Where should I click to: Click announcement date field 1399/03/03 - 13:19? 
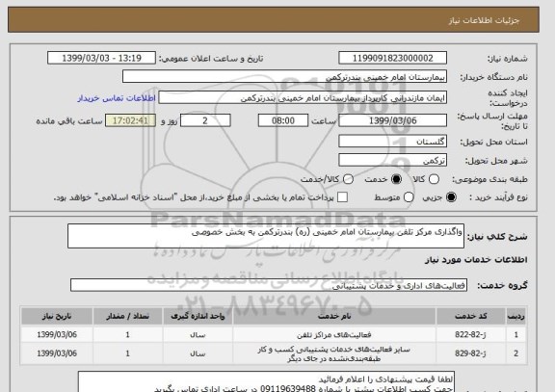click(x=101, y=58)
